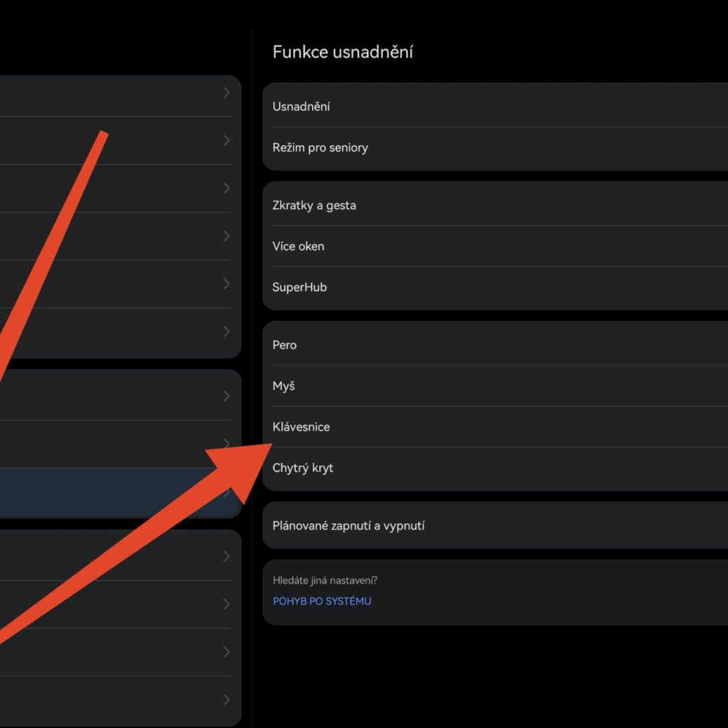Click second chevron from top in left list
Screen dimensions: 728x728
[226, 141]
